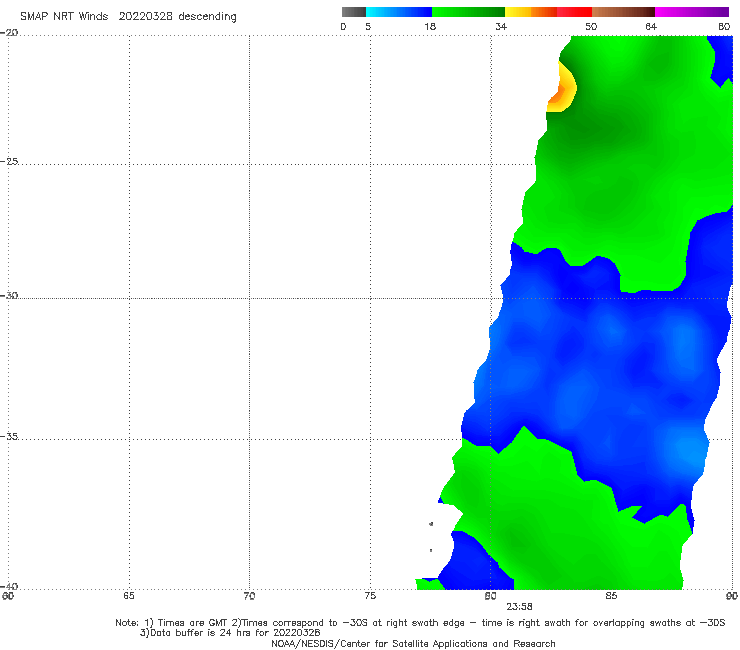The image size is (740, 650).
Task: Click the latitude label "-35"
Action: click(x=9, y=437)
